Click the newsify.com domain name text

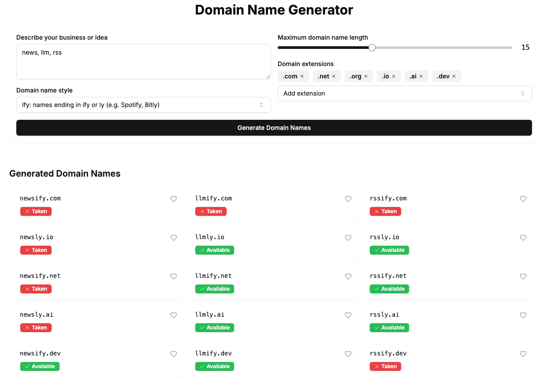tap(40, 198)
